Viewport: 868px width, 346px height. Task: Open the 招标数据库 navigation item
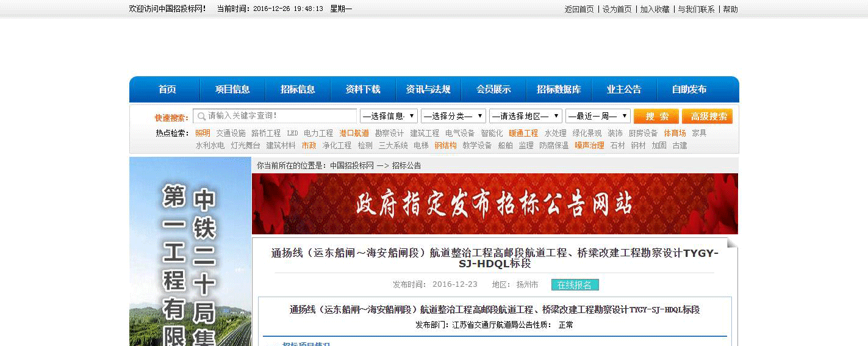click(x=559, y=90)
